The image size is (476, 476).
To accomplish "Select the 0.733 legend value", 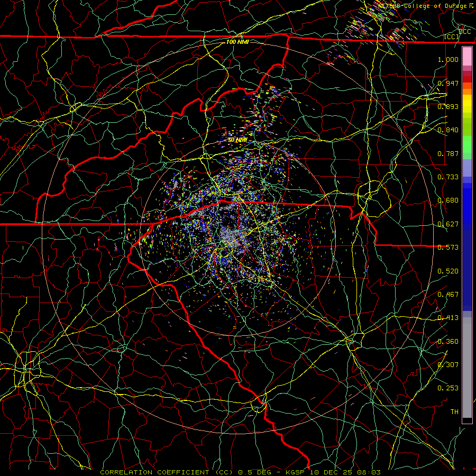I will click(448, 177).
